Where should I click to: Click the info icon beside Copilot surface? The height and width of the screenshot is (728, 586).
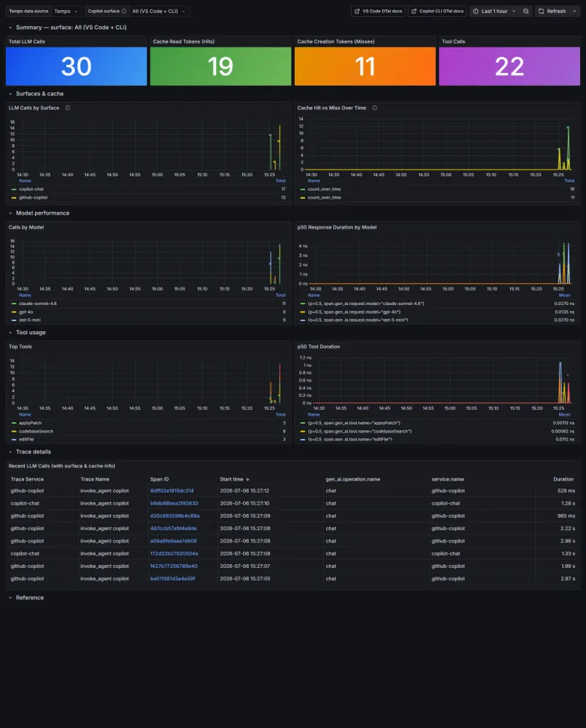coord(124,11)
